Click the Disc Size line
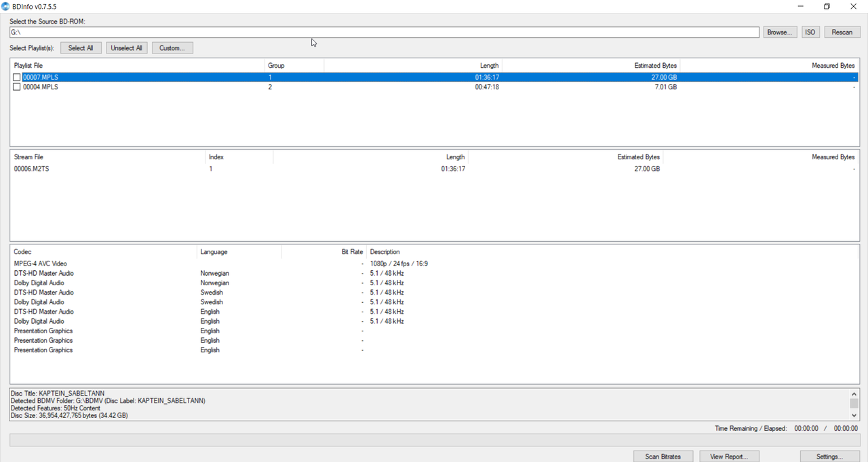The width and height of the screenshot is (868, 462). point(69,415)
